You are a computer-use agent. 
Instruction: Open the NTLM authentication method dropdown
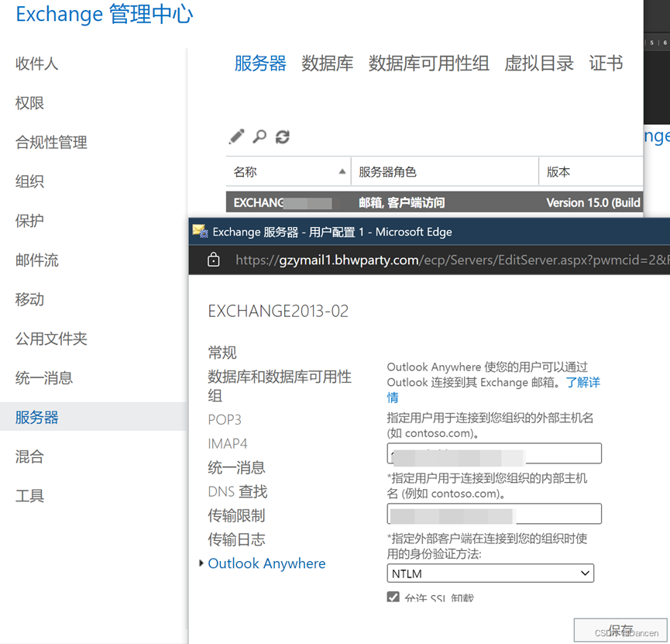[490, 573]
